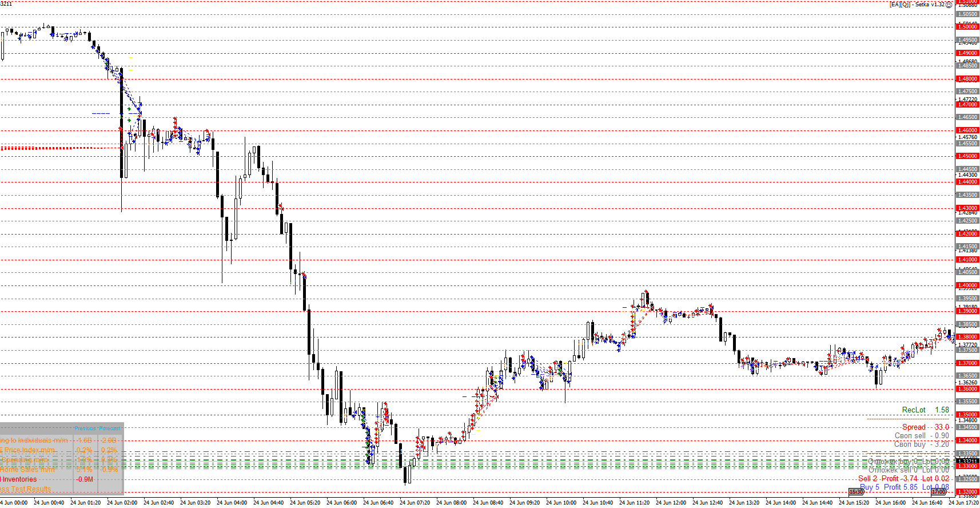Select the 1.39500 gray price level label
Viewport: 980px width, 508px height.
967,299
